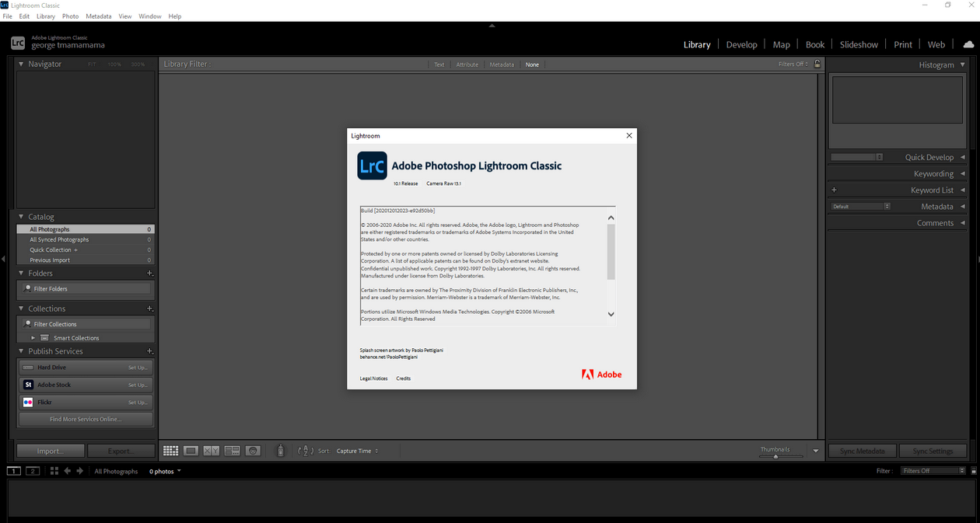Open the File menu

(x=8, y=16)
